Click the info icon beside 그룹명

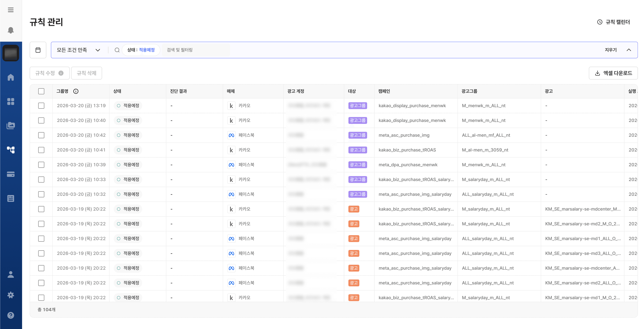76,91
